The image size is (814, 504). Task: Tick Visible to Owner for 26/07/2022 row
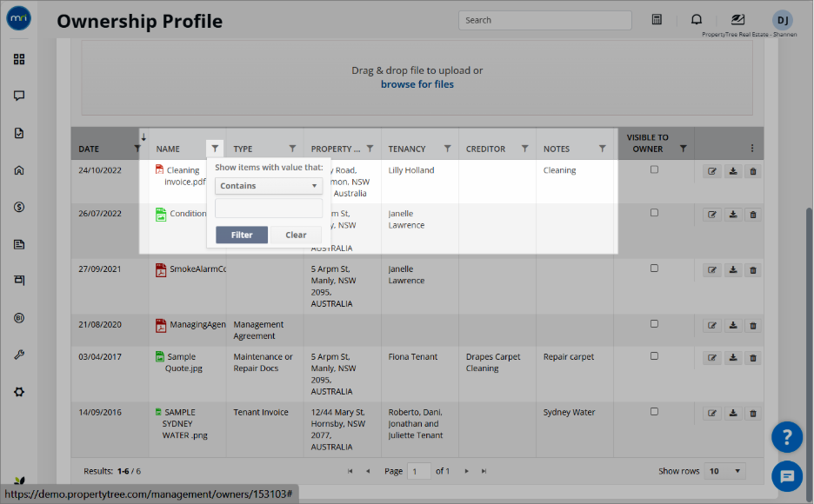654,213
